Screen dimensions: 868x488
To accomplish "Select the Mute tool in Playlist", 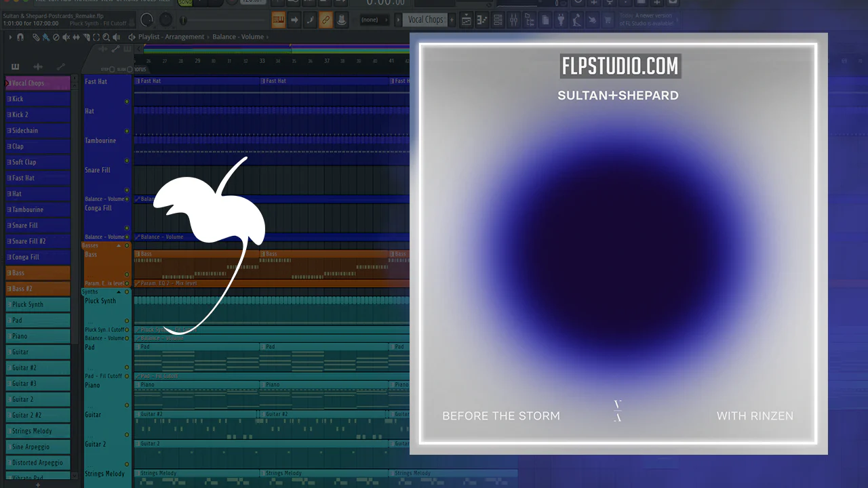I will (x=66, y=37).
